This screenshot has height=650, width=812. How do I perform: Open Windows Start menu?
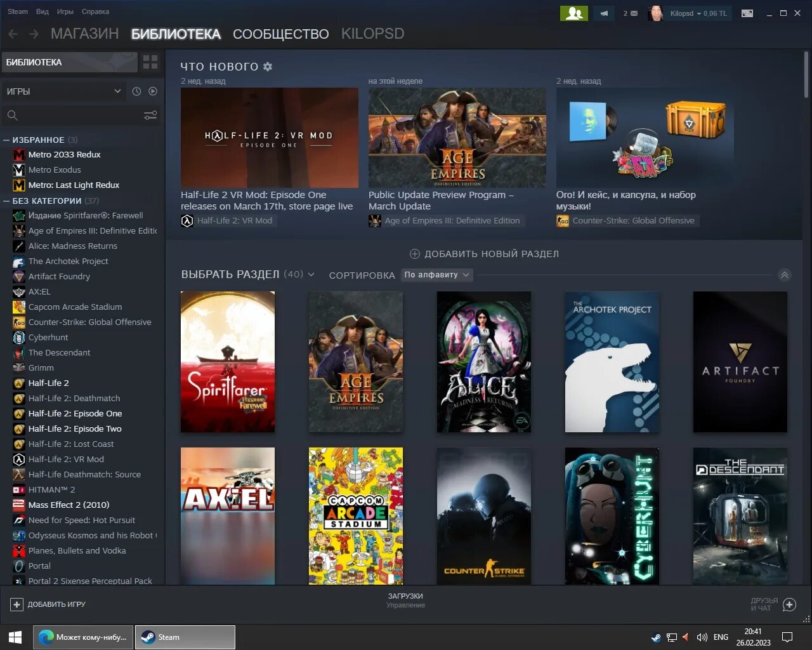point(15,637)
